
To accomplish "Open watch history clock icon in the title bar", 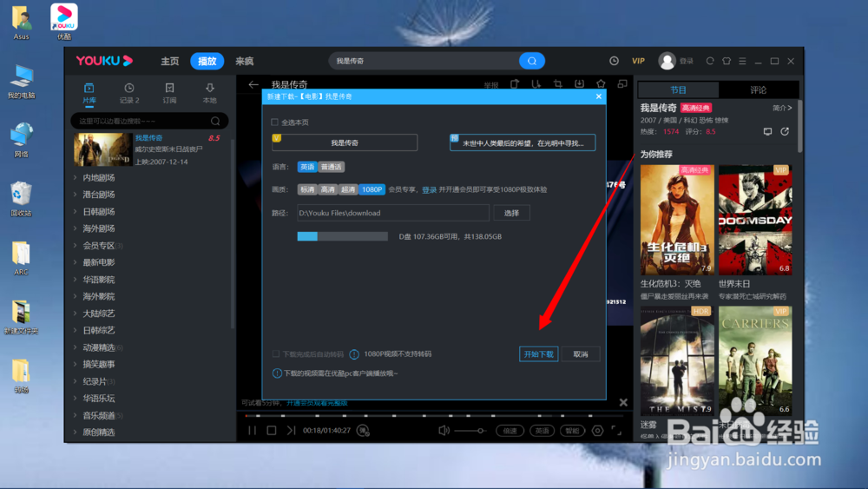I will tap(614, 61).
